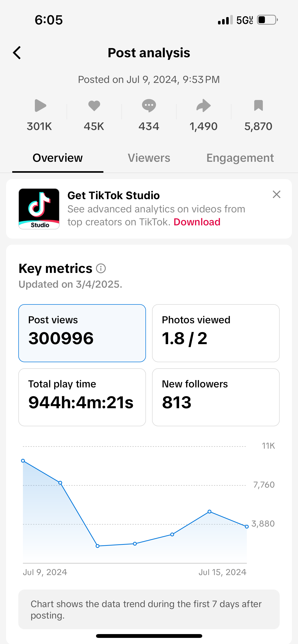Tap the play count icon
Screen dimensions: 298x644
40,106
